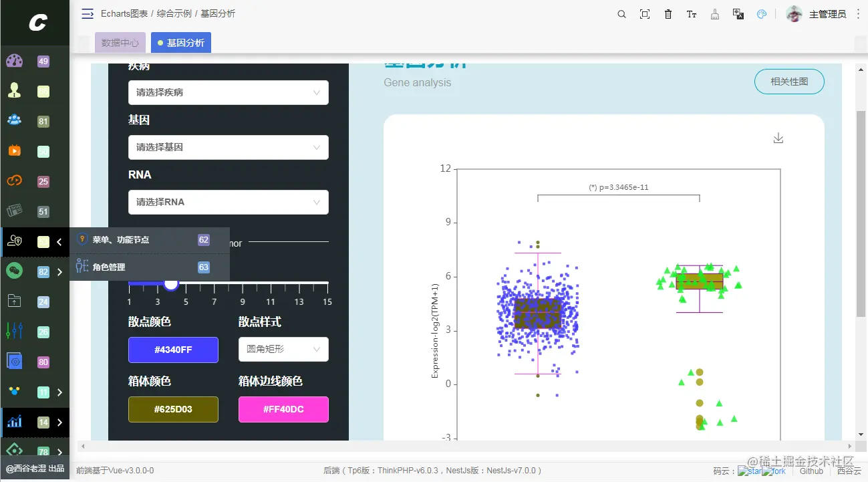Click the admin avatar picture
The image size is (868, 482).
point(794,14)
